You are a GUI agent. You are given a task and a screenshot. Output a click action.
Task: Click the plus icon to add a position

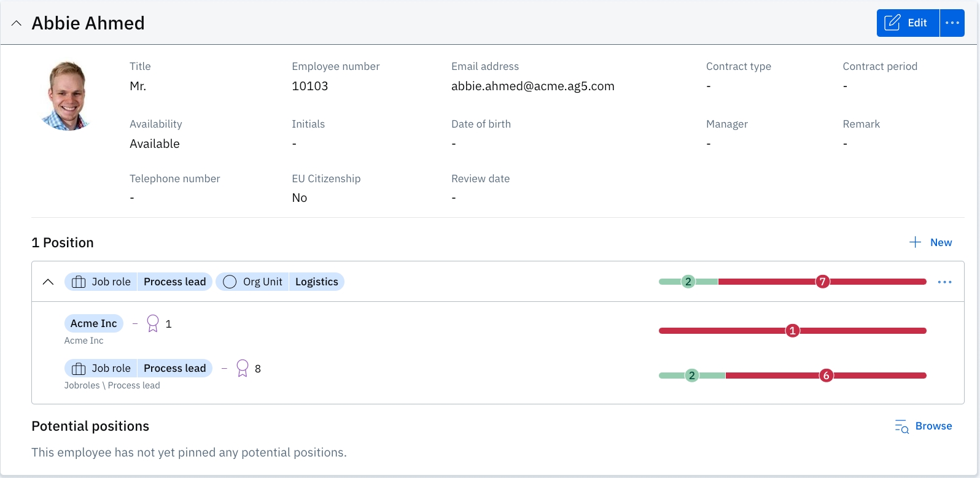tap(915, 242)
